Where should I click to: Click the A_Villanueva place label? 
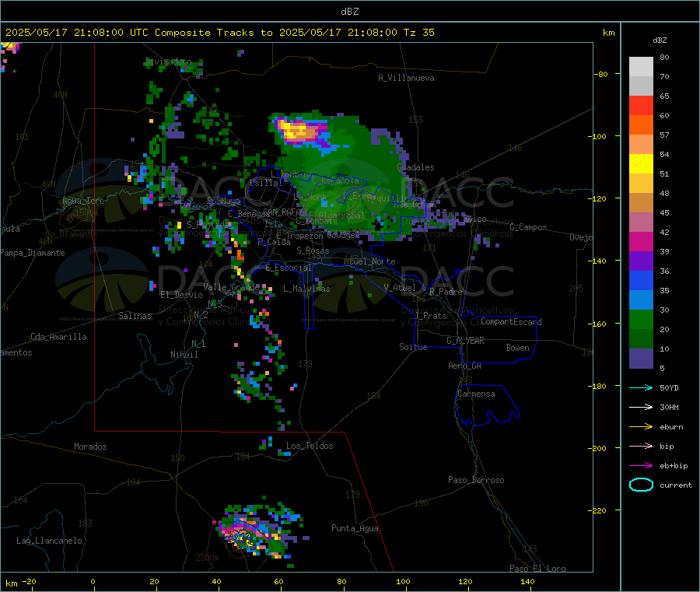(406, 78)
